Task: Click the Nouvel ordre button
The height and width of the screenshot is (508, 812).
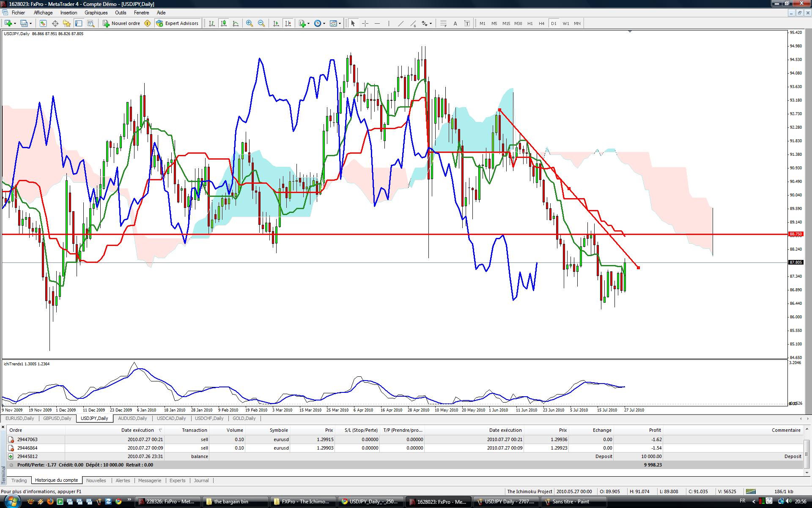Action: point(122,23)
